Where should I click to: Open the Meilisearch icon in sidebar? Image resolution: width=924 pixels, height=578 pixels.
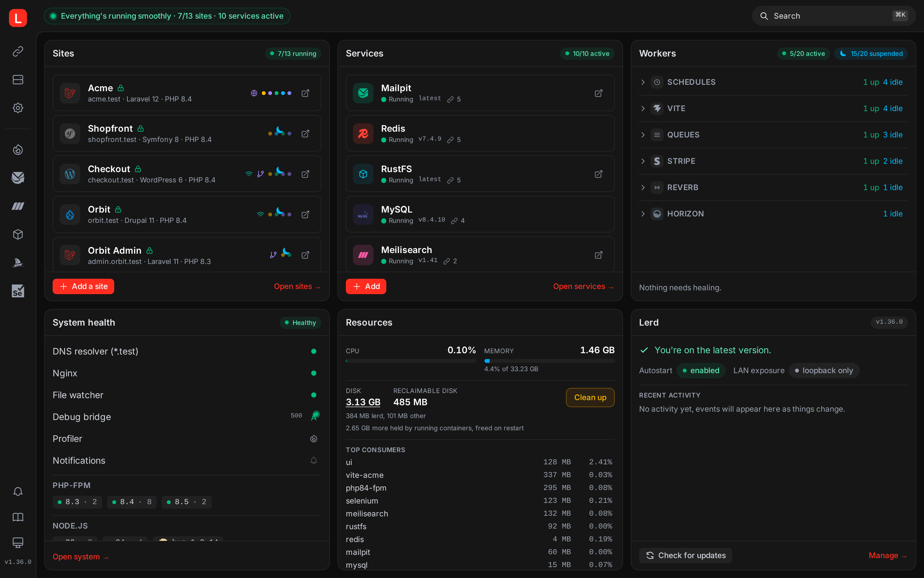[x=18, y=206]
